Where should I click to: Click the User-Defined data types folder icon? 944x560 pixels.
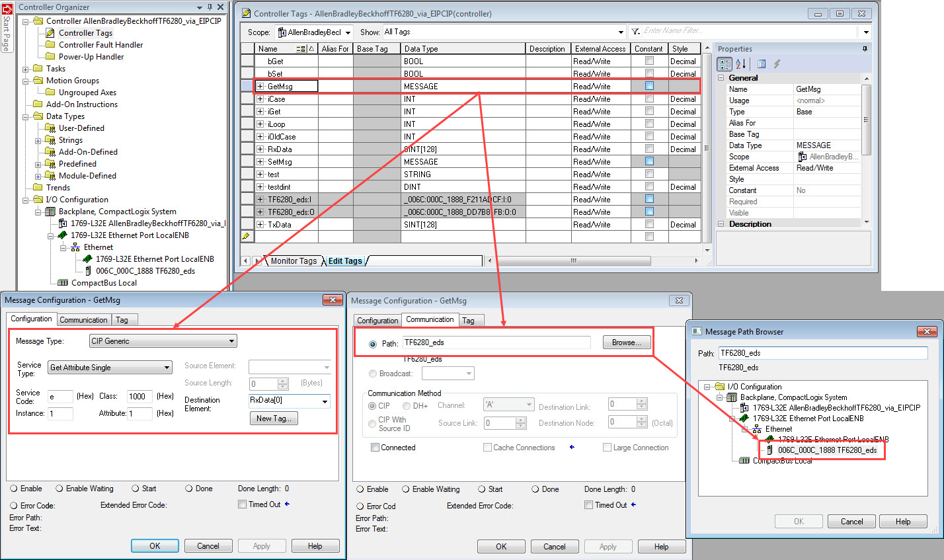pyautogui.click(x=50, y=128)
